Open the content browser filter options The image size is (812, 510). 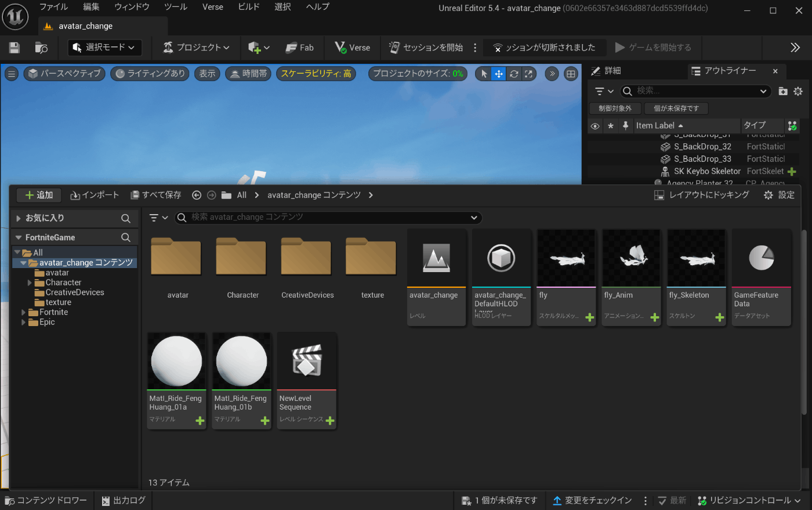[x=158, y=218]
